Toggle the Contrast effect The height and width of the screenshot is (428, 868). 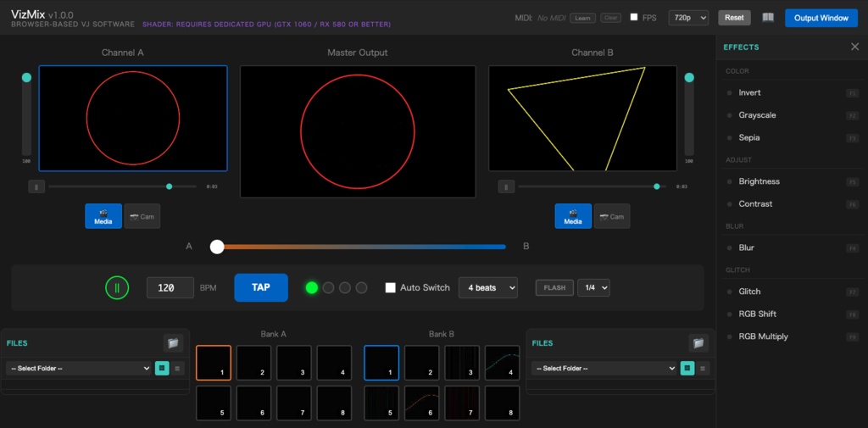tap(793, 203)
